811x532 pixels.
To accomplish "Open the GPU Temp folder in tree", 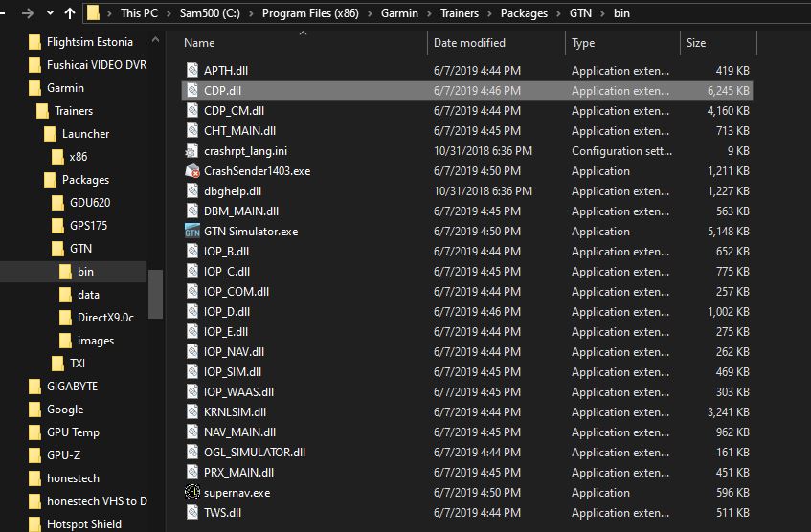I will 73,432.
